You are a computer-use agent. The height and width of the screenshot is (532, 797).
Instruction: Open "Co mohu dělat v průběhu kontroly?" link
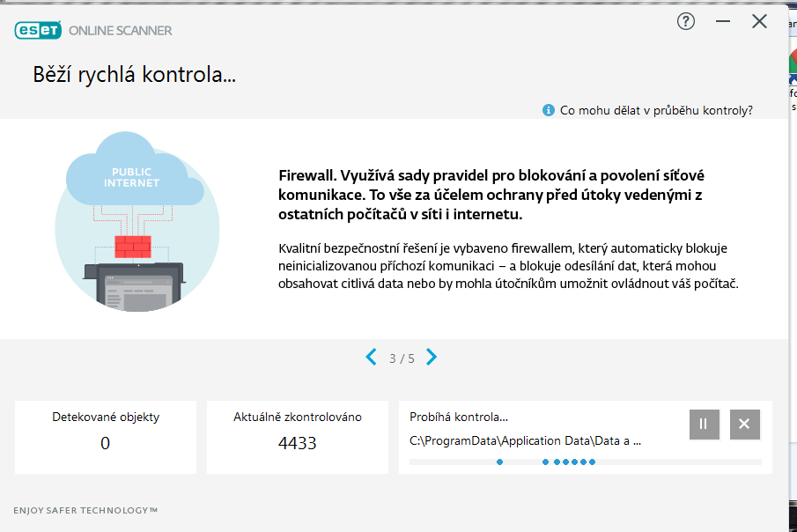pyautogui.click(x=656, y=110)
